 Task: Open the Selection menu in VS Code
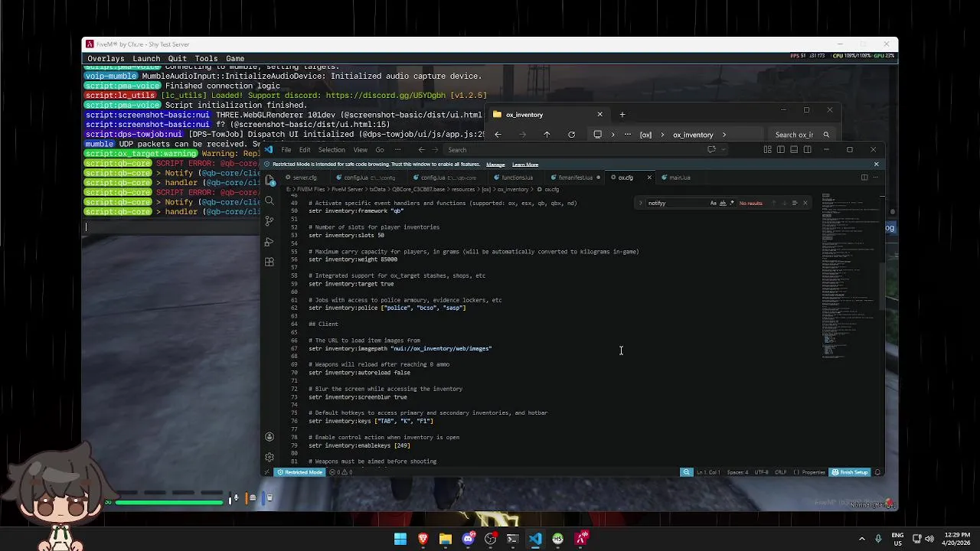pos(332,150)
